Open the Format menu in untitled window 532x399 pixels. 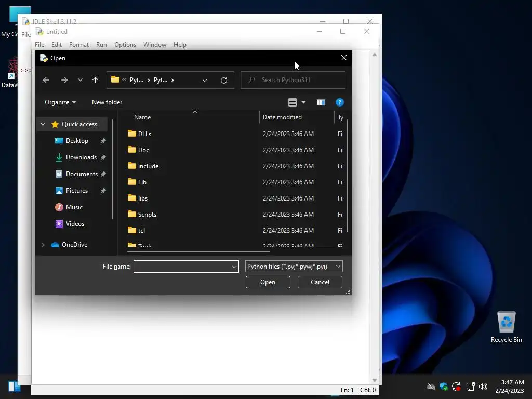79,45
